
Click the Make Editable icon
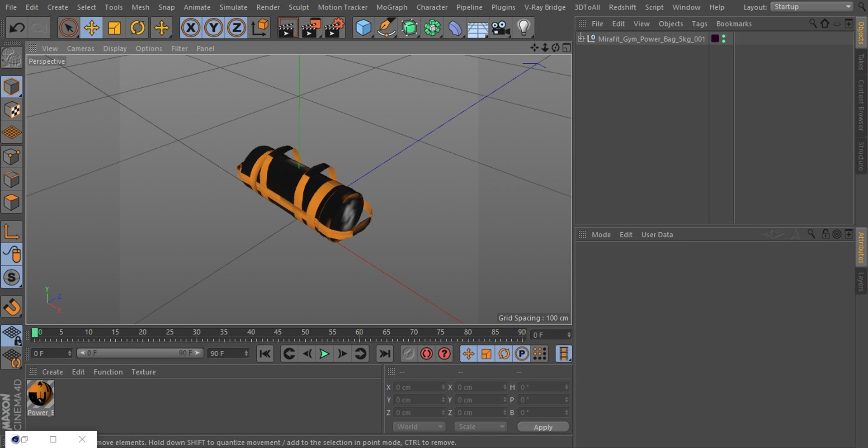pos(11,58)
